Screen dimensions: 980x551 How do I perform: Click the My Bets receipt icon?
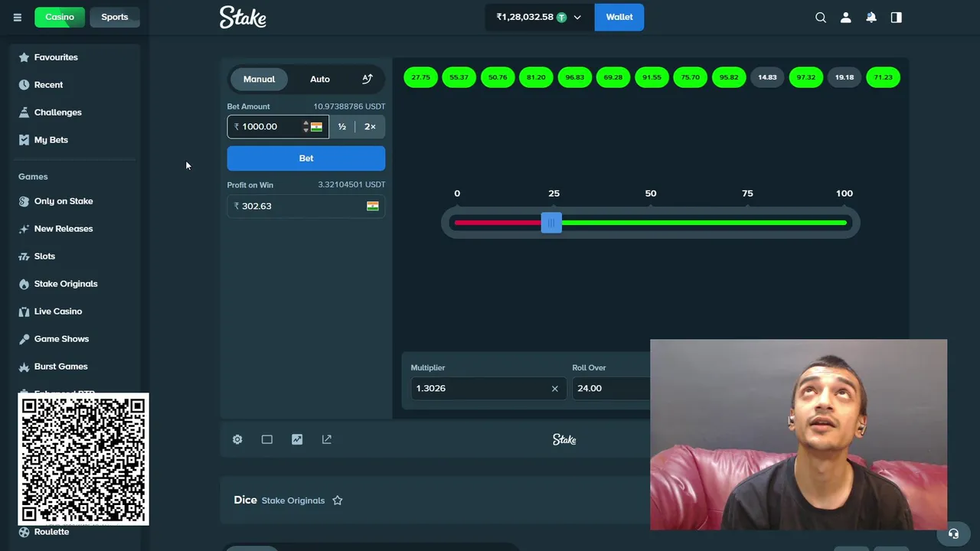tap(24, 140)
